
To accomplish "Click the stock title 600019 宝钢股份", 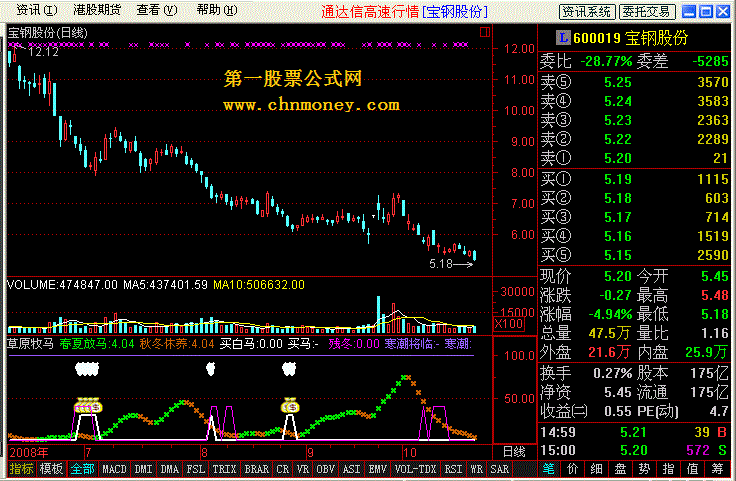I will tap(630, 38).
